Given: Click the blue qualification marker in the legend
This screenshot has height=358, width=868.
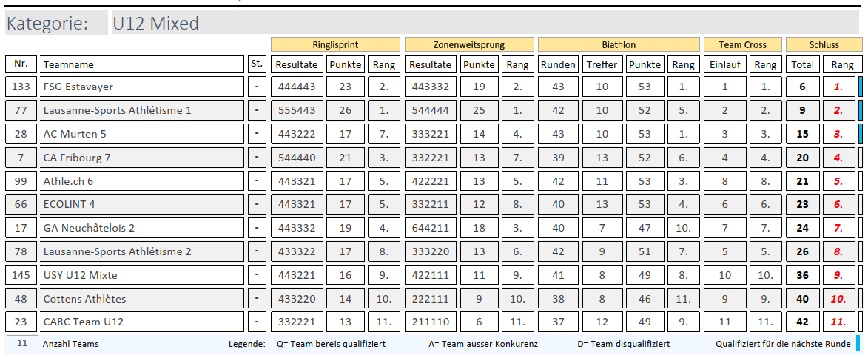Looking at the screenshot, I should pos(858,343).
